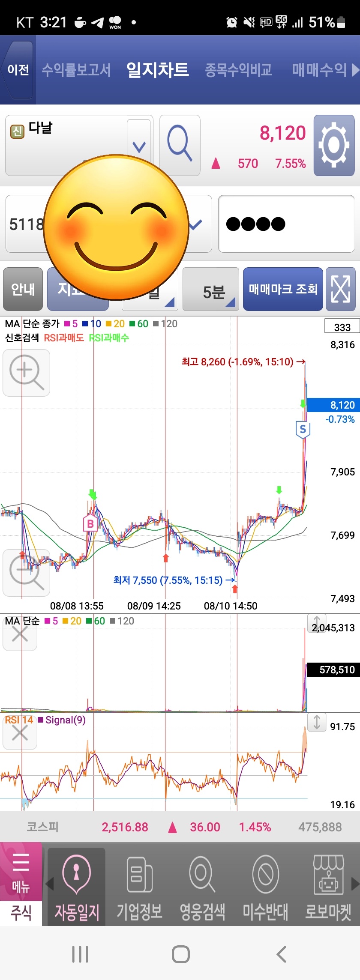Open 기업정보 in bottom bar
Screen dimensions: 360x980
(x=140, y=887)
